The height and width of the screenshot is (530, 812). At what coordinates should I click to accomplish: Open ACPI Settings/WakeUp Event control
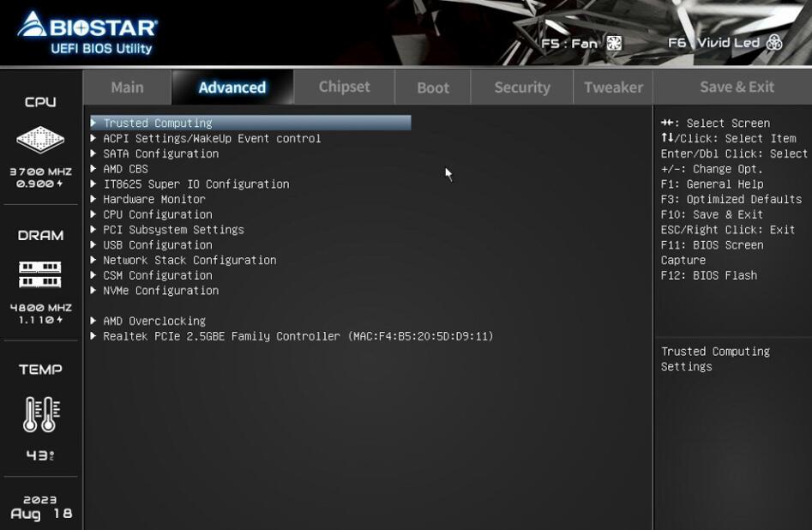(212, 138)
